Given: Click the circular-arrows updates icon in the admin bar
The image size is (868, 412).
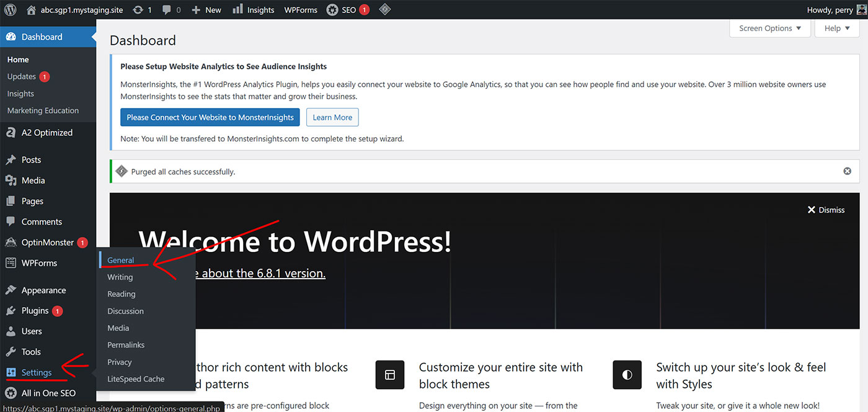Looking at the screenshot, I should point(138,10).
